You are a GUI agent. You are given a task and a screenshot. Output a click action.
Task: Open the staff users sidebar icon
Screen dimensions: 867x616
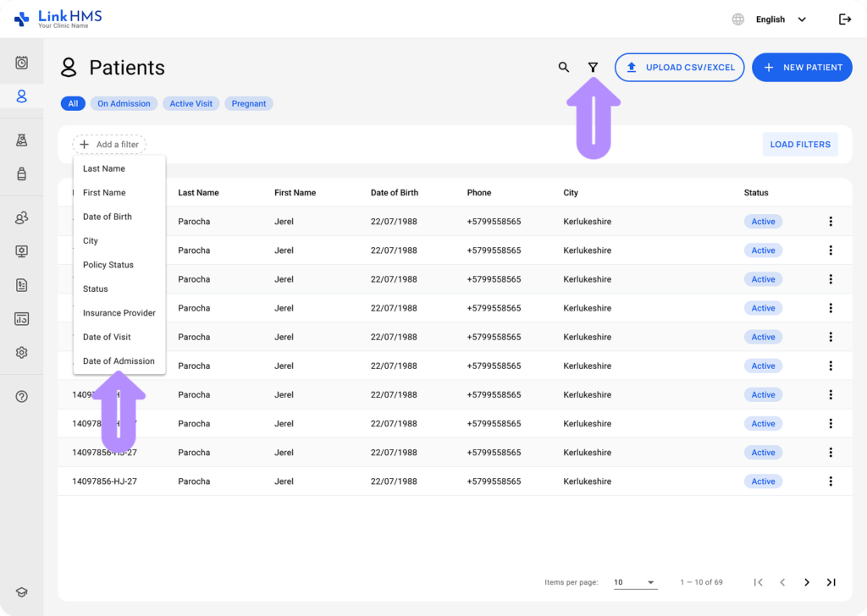pyautogui.click(x=21, y=217)
